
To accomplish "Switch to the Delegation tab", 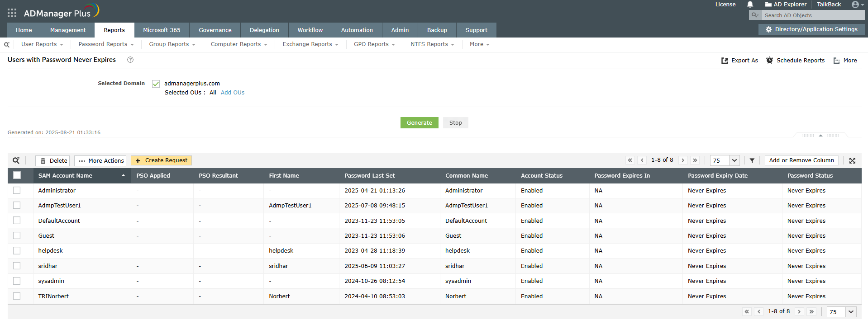I will [x=264, y=30].
